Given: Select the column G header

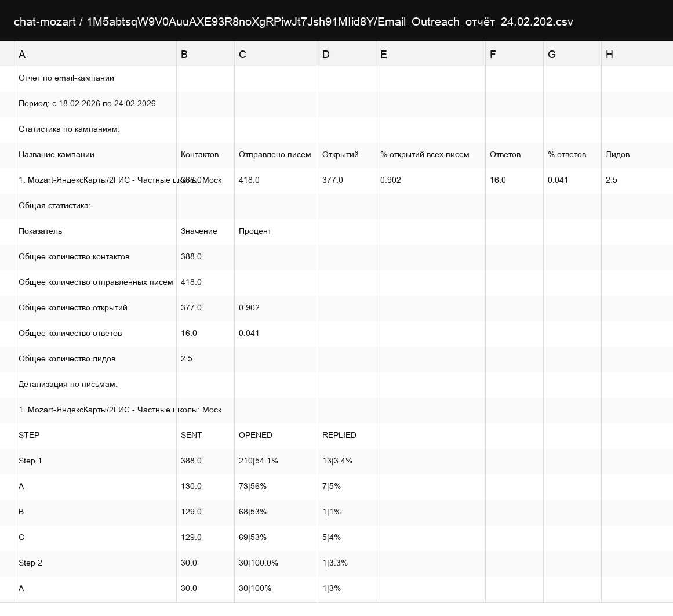Looking at the screenshot, I should point(572,54).
